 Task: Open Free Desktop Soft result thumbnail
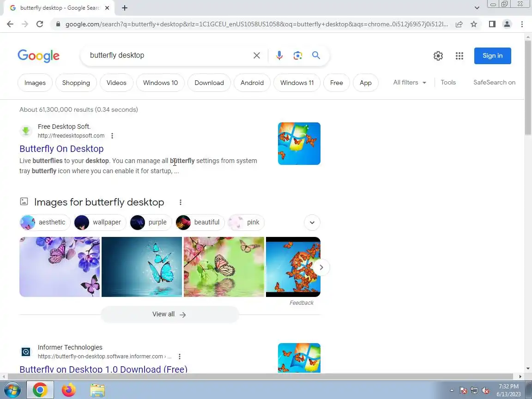[299, 144]
